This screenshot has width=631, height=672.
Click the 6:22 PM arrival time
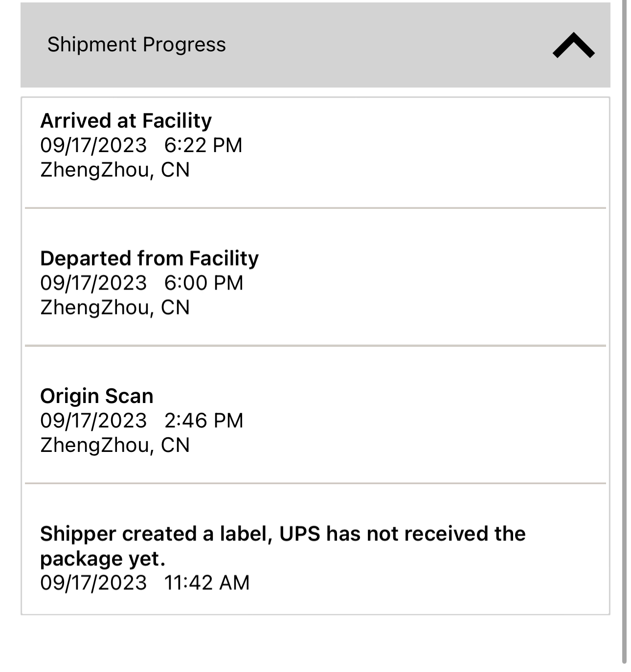[x=203, y=145]
